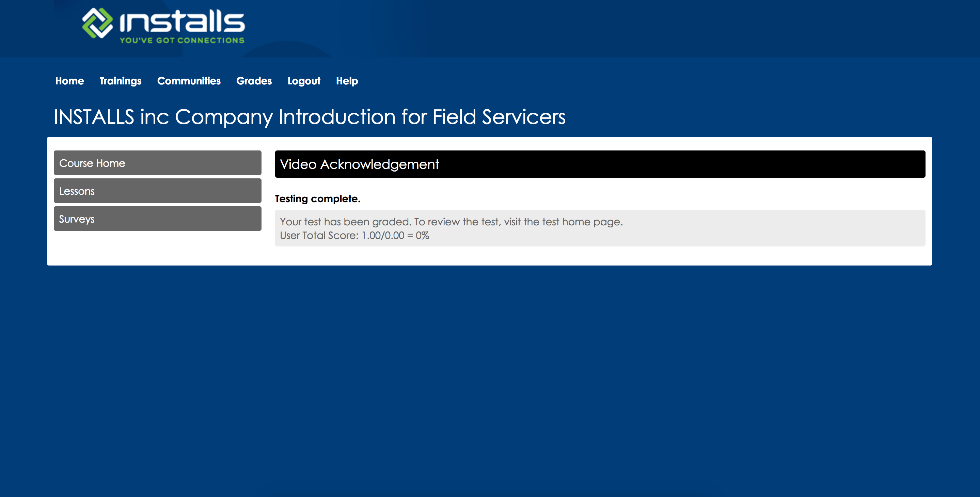Click the 0% score value
Screen dimensions: 980x497
pyautogui.click(x=422, y=236)
